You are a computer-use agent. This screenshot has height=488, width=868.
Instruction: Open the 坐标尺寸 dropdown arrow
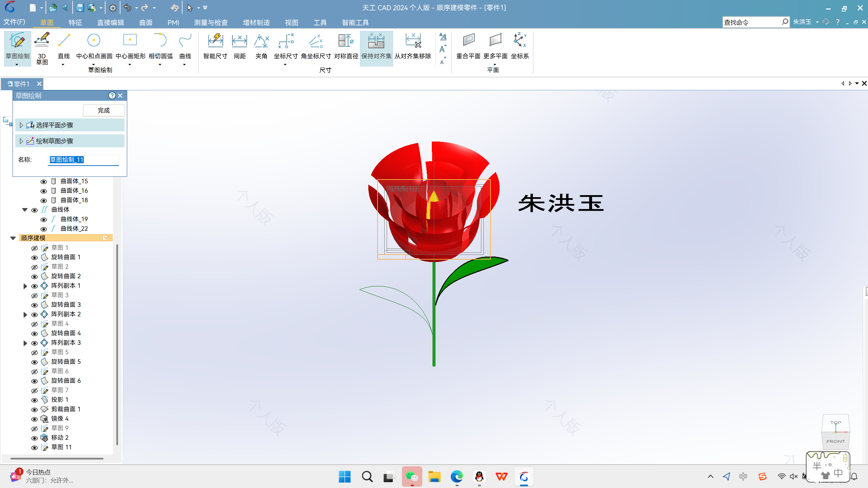click(x=285, y=64)
